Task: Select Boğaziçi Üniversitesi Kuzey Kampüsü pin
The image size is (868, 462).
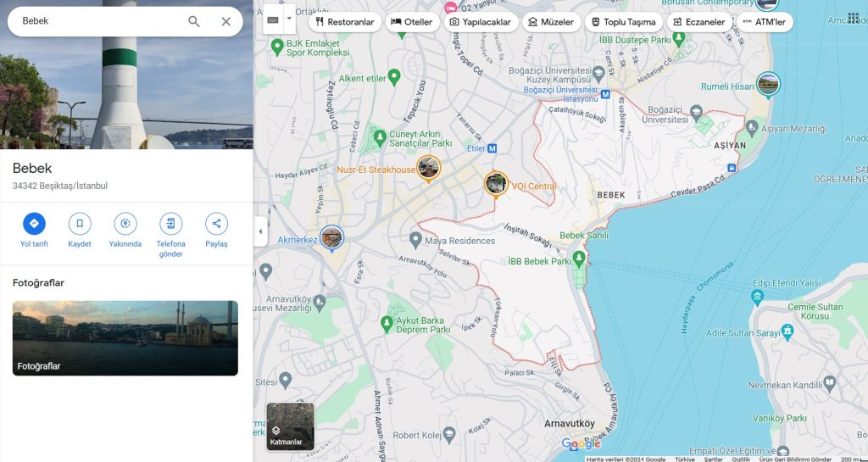Action: [x=598, y=74]
